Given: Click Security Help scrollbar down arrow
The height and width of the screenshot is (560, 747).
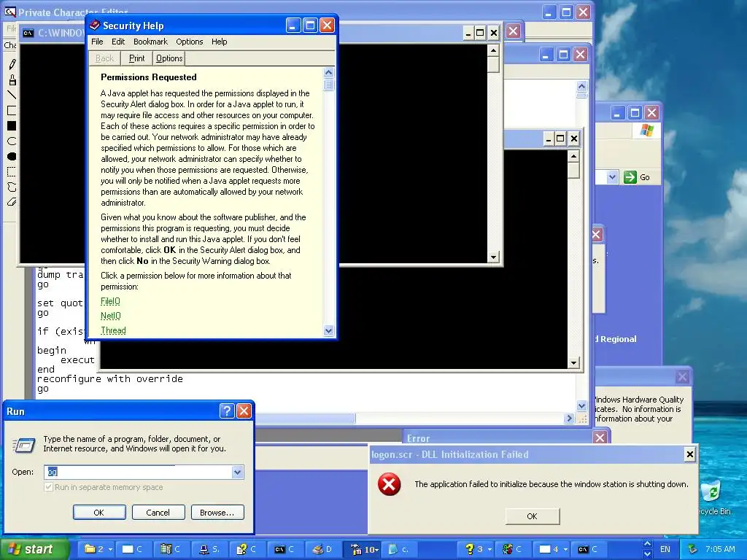Looking at the screenshot, I should click(x=328, y=330).
